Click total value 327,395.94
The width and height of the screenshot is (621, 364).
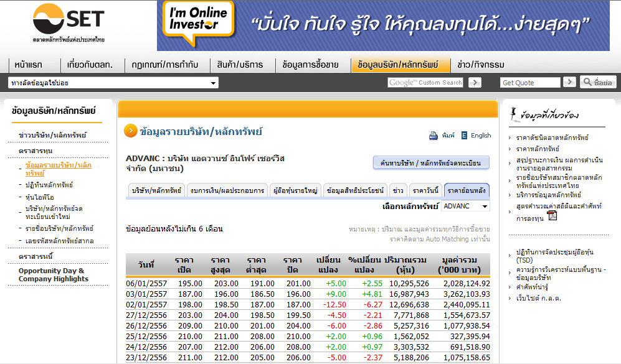click(x=470, y=336)
